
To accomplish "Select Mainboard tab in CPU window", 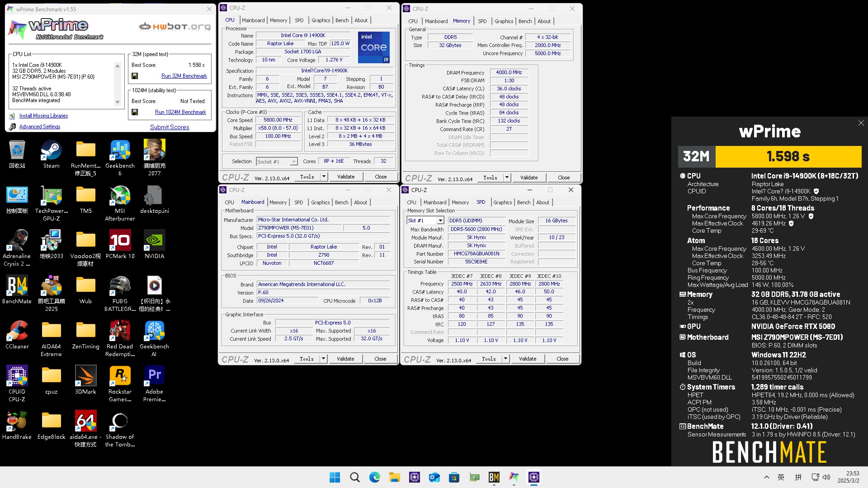I will coord(253,20).
